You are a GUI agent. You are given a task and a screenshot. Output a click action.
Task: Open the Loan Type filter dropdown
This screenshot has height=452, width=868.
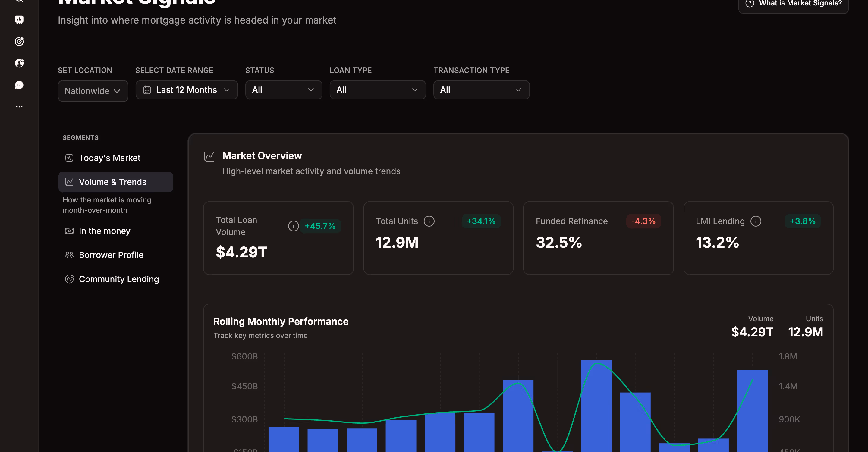pyautogui.click(x=378, y=90)
